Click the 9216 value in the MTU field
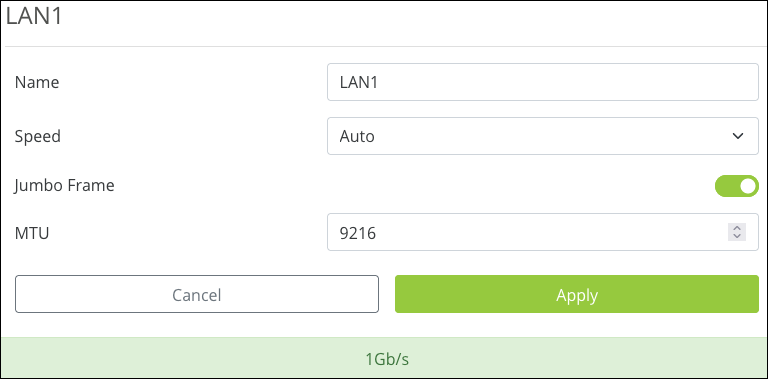This screenshot has width=768, height=379. tap(358, 233)
